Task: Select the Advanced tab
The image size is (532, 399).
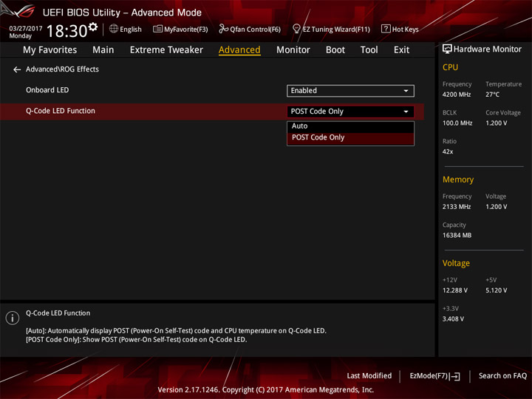Action: pos(239,50)
